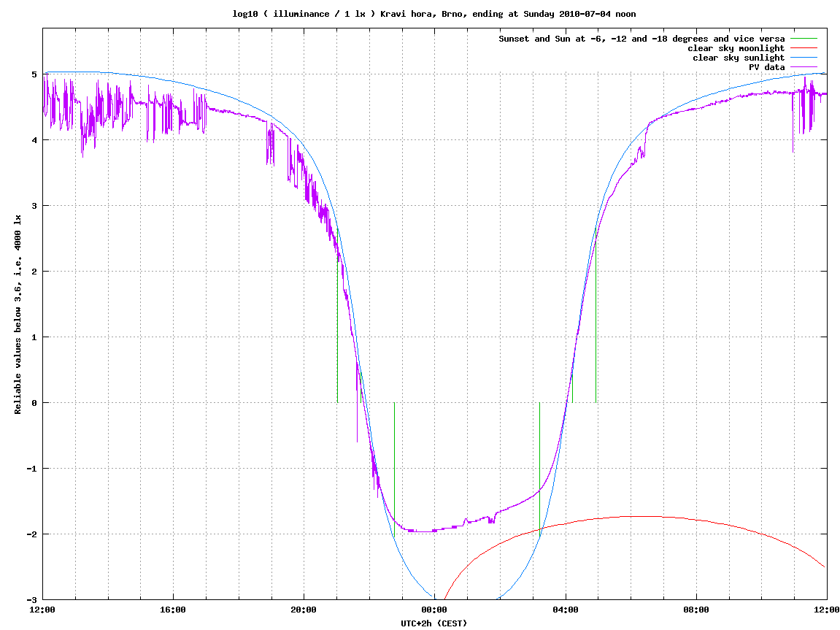Viewport: 840px width, 630px height.
Task: Click the green vertical marker near 04:55
Action: click(596, 316)
